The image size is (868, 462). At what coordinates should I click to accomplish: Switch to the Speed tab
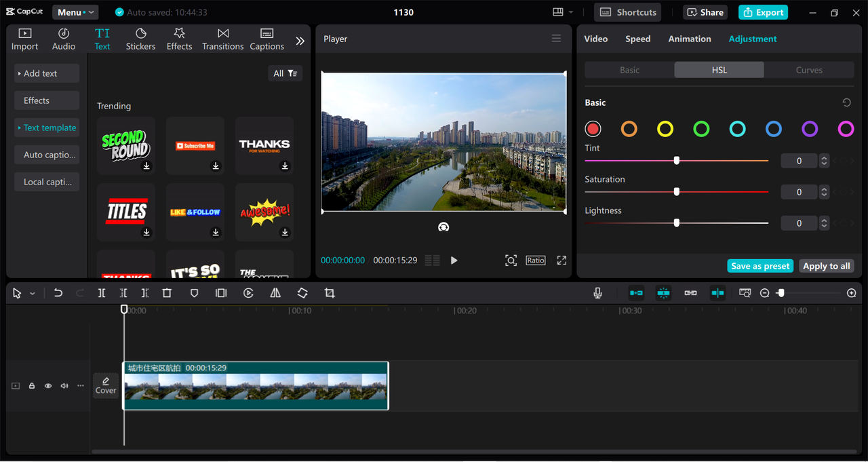pos(637,39)
